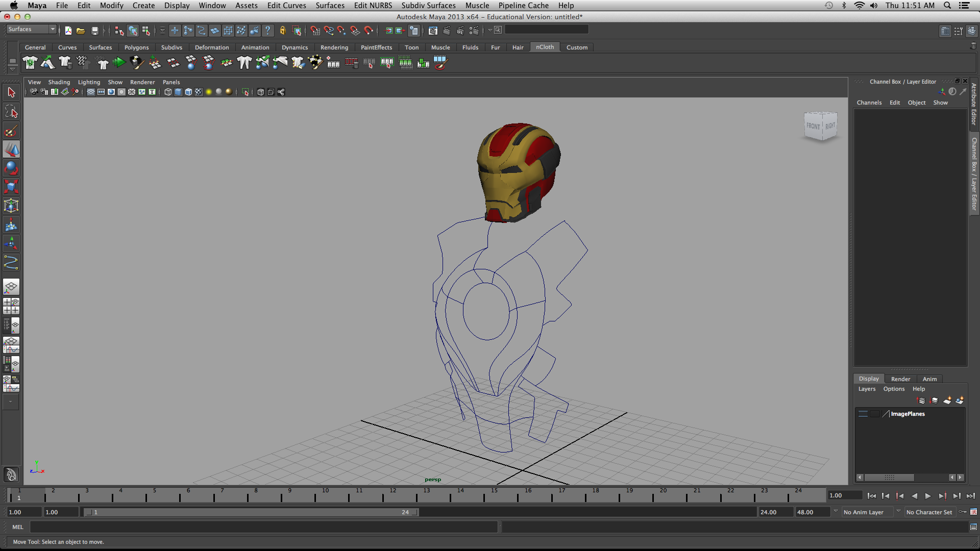Open the selection mask dropdown arrow in status line
The image size is (980, 551).
tap(162, 31)
